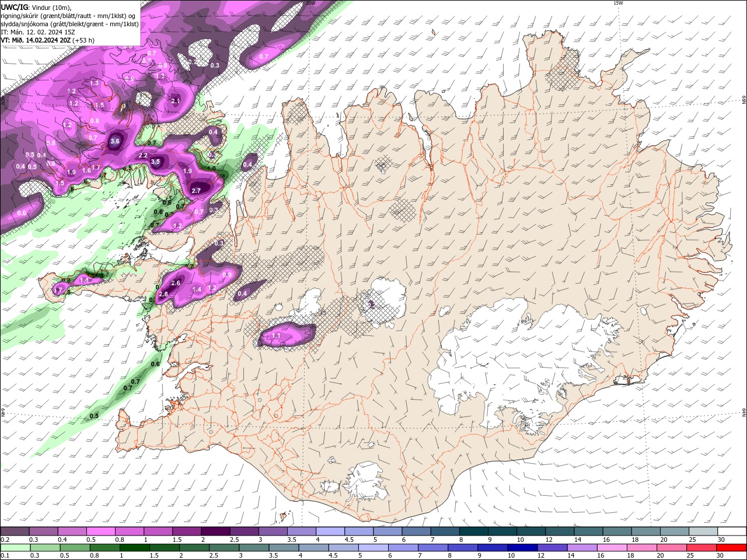
Task: Click the title line 'UWC/IG: Vindur (10m),'
Action: click(x=36, y=7)
